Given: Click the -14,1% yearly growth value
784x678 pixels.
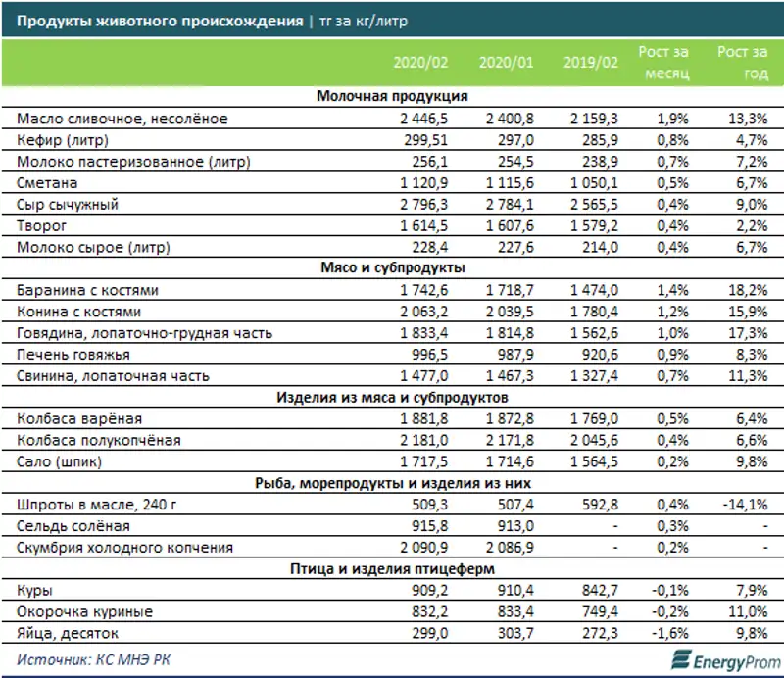Looking at the screenshot, I should [746, 506].
